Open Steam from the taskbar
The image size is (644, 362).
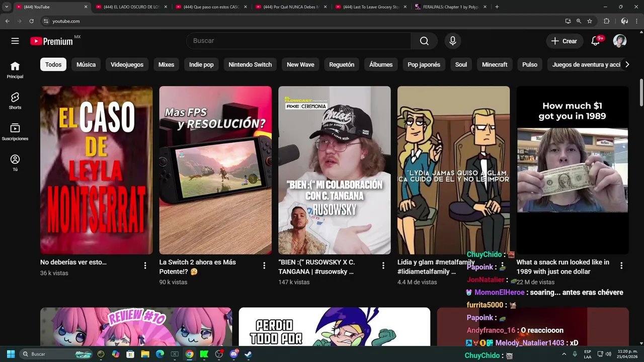pyautogui.click(x=248, y=354)
